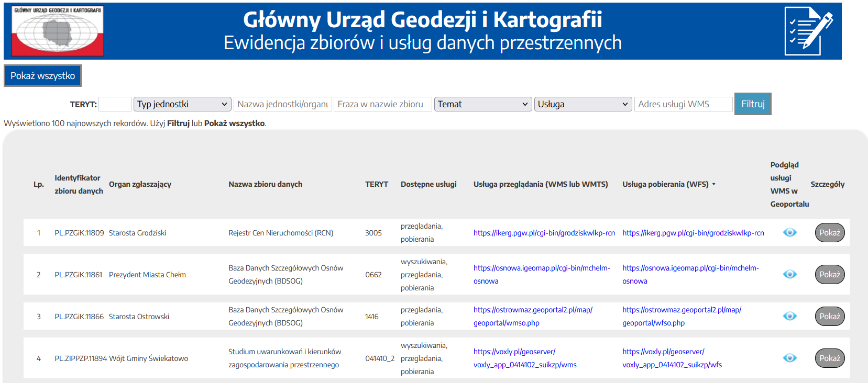This screenshot has width=868, height=383.
Task: Click the GUGiK globe logo
Action: click(58, 31)
